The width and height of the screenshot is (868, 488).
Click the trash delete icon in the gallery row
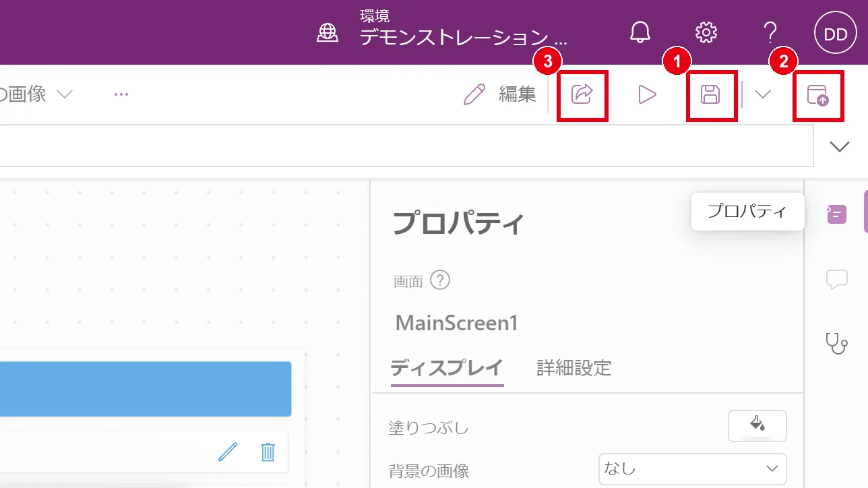(x=268, y=452)
